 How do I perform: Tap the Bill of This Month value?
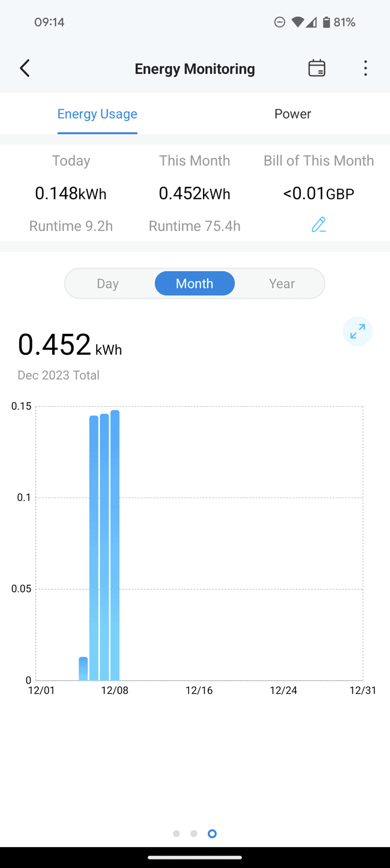tap(318, 193)
